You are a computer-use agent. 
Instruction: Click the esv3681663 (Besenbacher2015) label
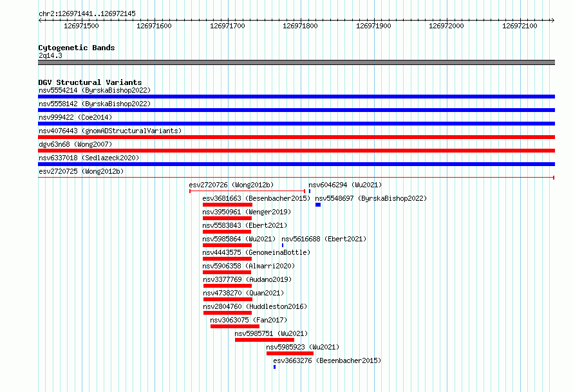coord(256,198)
